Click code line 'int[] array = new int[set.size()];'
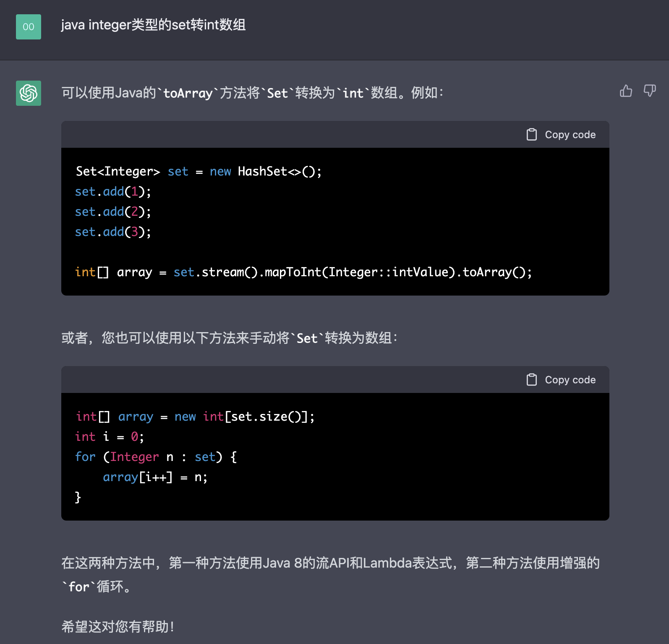669x644 pixels. [195, 416]
